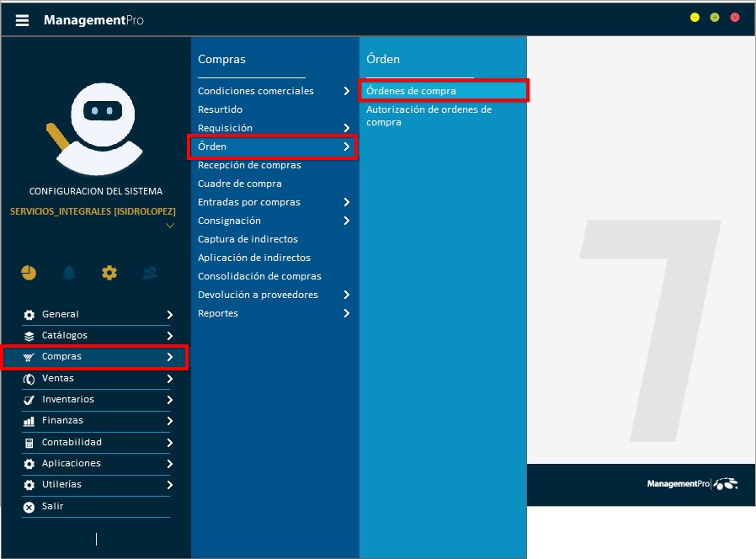This screenshot has height=559, width=756.
Task: Click the Finanzas bar chart icon
Action: pos(29,421)
